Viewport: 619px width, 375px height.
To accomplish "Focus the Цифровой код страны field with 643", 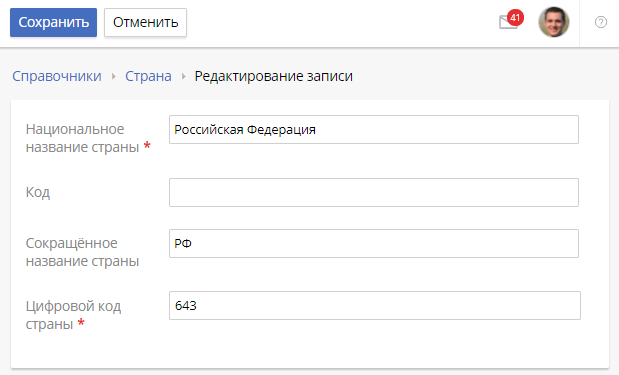I will coord(375,306).
